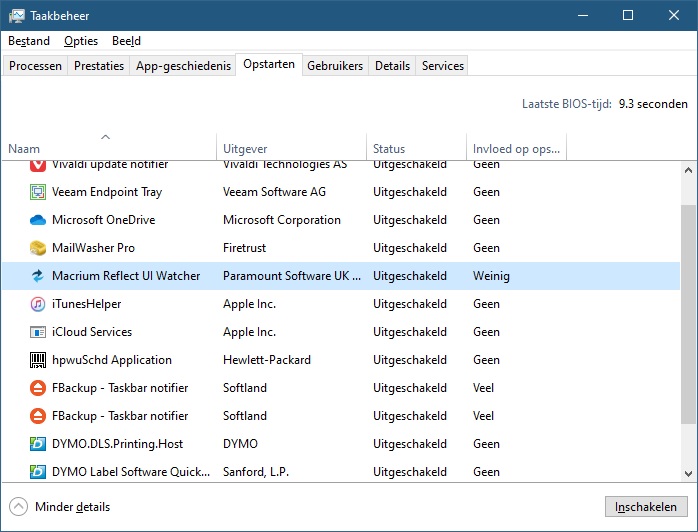This screenshot has width=698, height=532.
Task: Sort by the Status column header
Action: (x=417, y=146)
